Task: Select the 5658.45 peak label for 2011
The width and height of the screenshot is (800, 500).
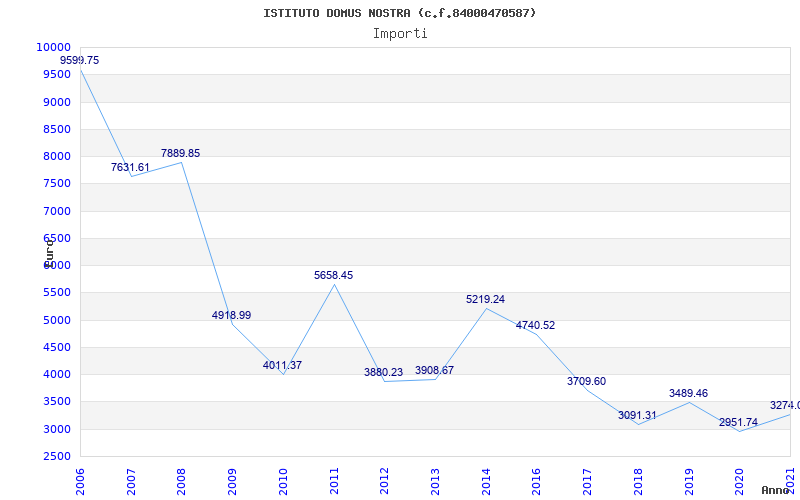Action: coord(333,276)
